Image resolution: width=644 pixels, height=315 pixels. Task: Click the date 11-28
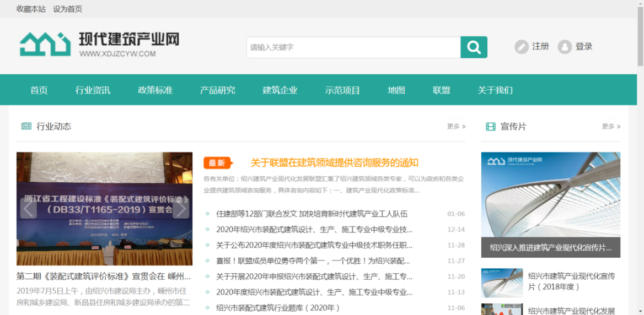pyautogui.click(x=456, y=245)
